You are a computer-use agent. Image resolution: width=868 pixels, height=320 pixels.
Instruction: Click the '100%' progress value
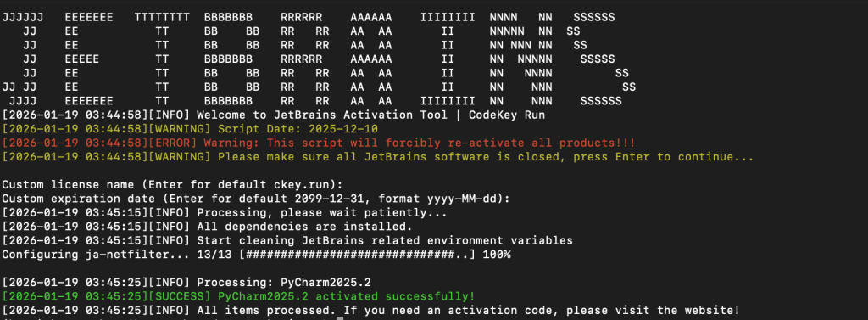tap(497, 255)
